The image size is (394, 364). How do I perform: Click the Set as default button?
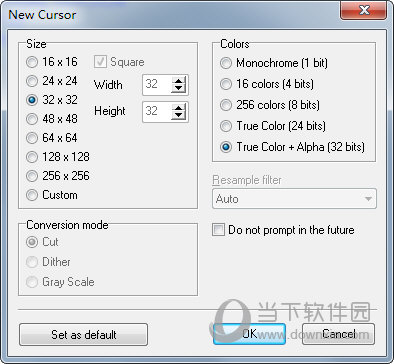pos(83,334)
